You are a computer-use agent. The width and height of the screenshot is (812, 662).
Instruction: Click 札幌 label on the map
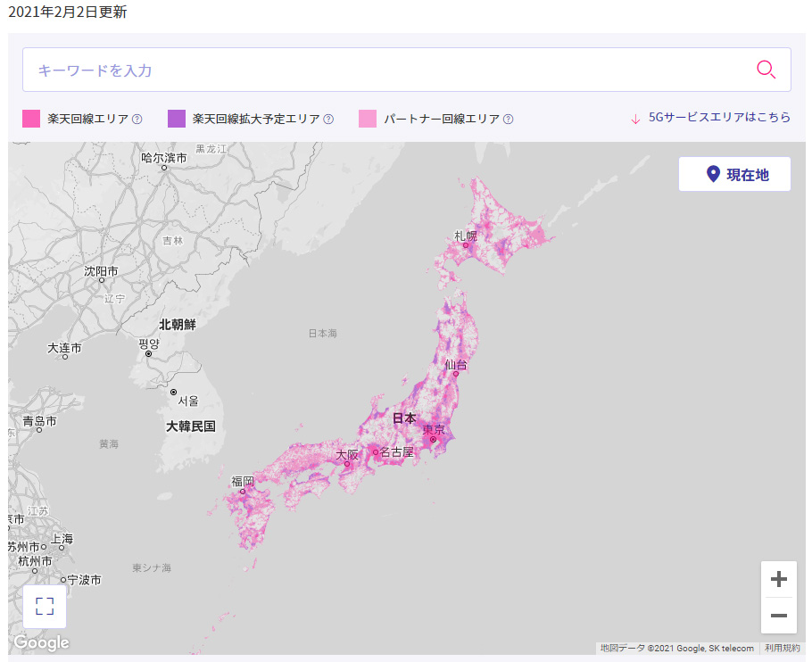[466, 236]
